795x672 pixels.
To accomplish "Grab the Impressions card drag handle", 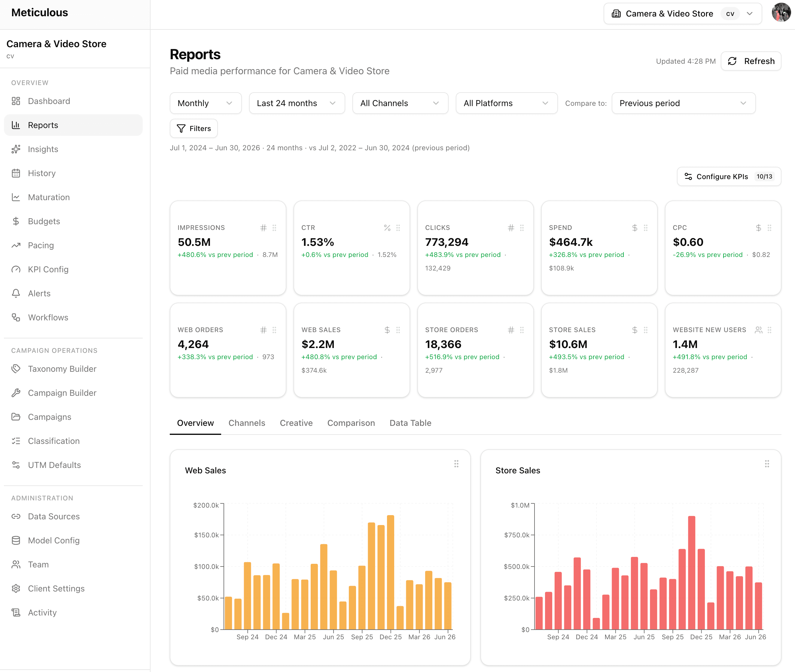I will tap(275, 228).
